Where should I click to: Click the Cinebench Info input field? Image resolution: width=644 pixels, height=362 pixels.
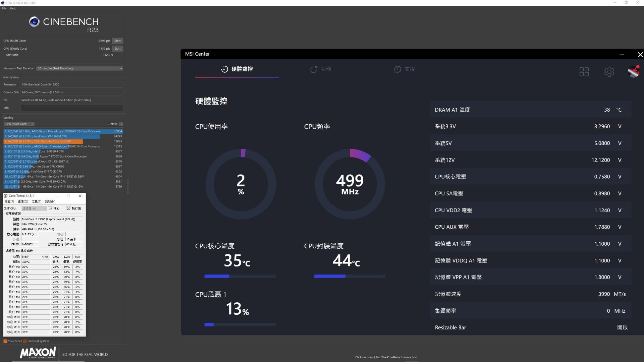coord(72,108)
